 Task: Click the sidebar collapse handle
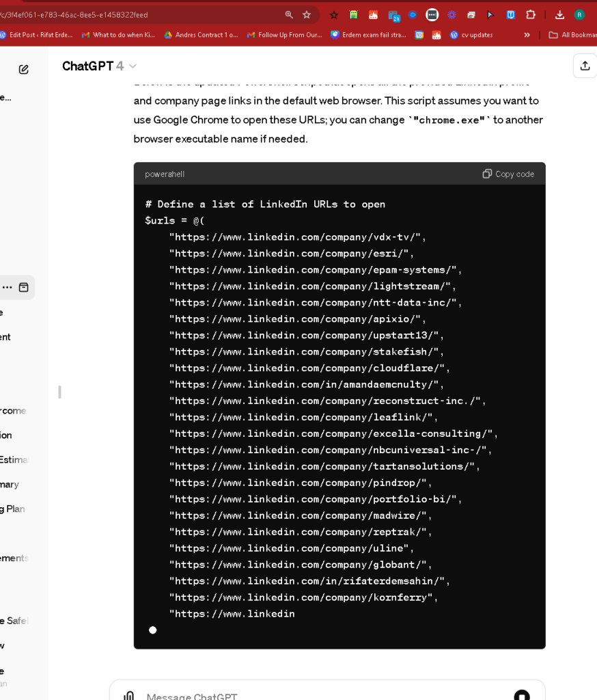coord(60,392)
